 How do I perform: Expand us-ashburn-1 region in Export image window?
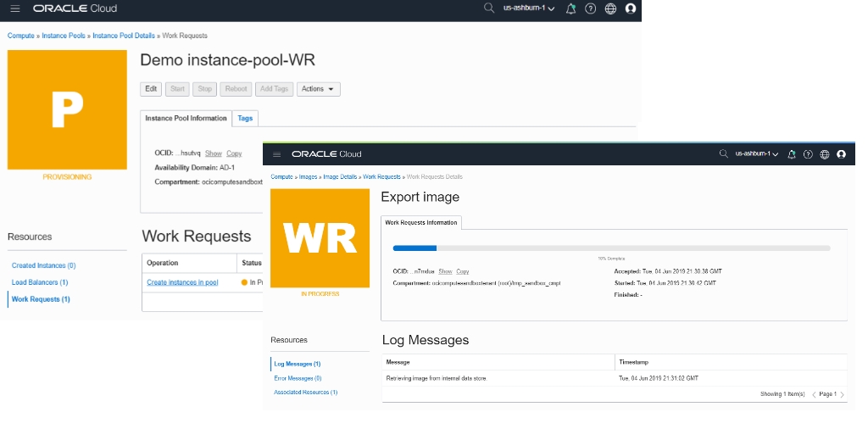point(757,154)
